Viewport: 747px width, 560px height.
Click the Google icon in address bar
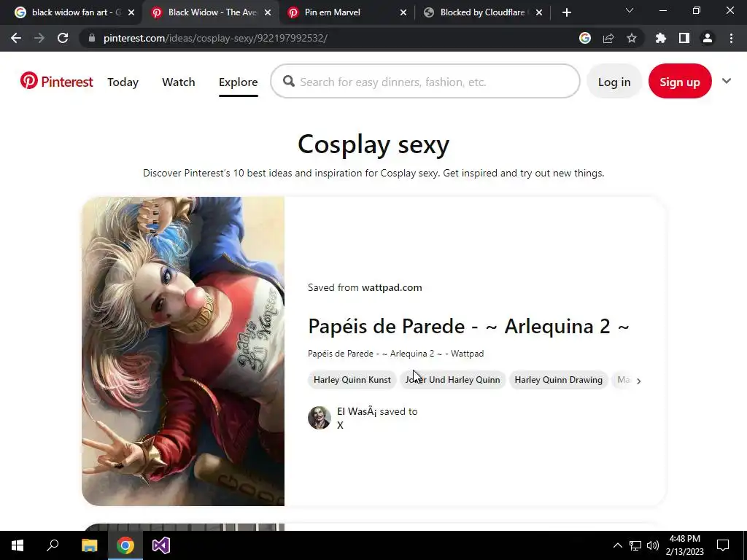[585, 38]
